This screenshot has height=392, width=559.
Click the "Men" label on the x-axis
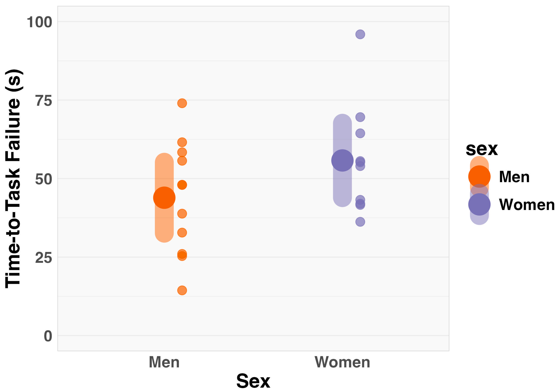click(x=164, y=362)
